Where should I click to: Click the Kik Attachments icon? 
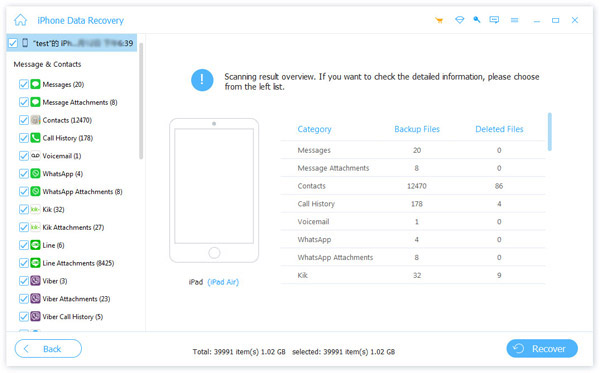pyautogui.click(x=35, y=227)
